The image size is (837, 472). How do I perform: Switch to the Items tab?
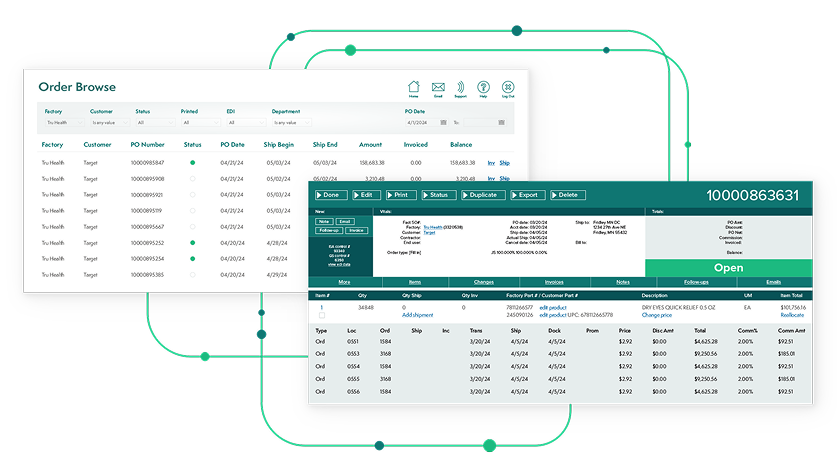[x=415, y=282]
